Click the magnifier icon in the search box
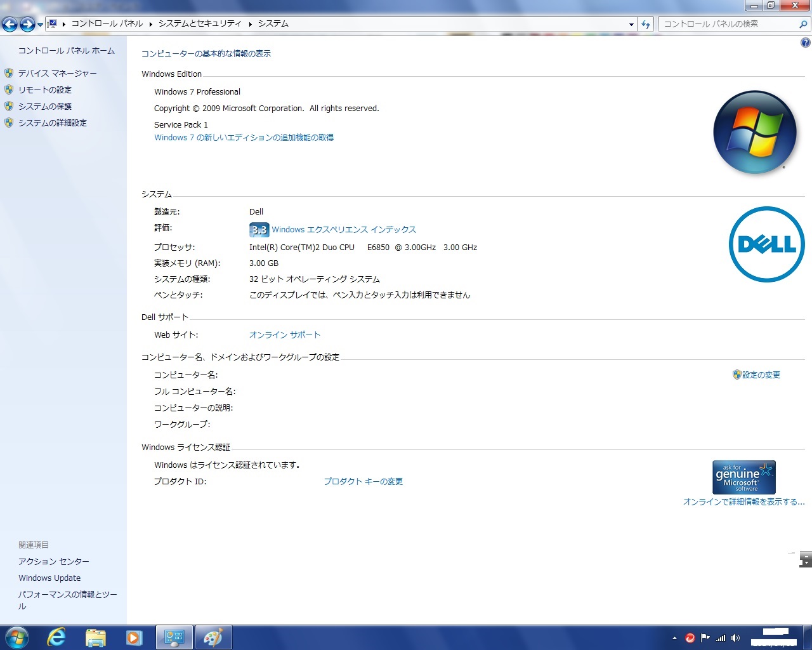Image resolution: width=812 pixels, height=650 pixels. pyautogui.click(x=804, y=24)
